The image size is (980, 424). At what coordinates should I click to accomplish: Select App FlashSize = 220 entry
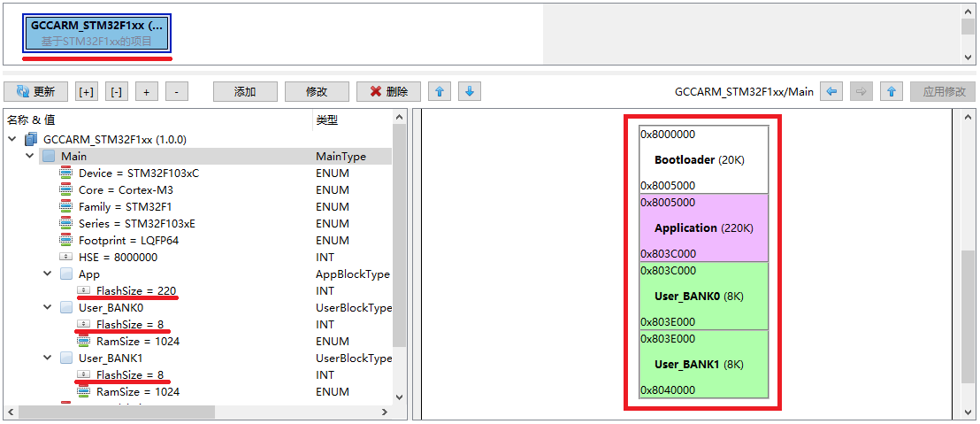coord(136,291)
